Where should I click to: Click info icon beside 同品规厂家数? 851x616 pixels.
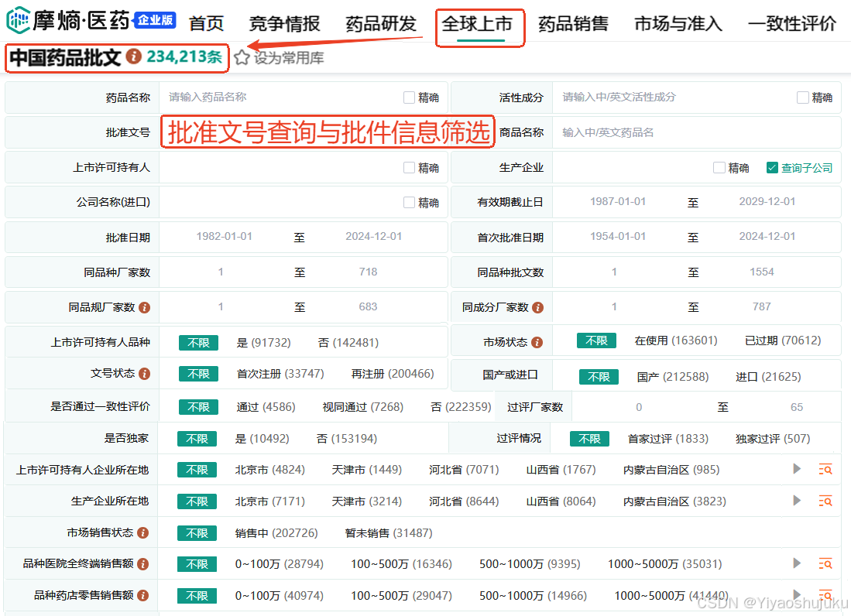tap(144, 307)
